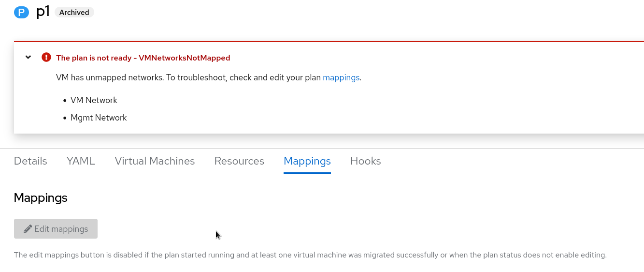
Task: Click the Mappings section heading
Action: (41, 197)
